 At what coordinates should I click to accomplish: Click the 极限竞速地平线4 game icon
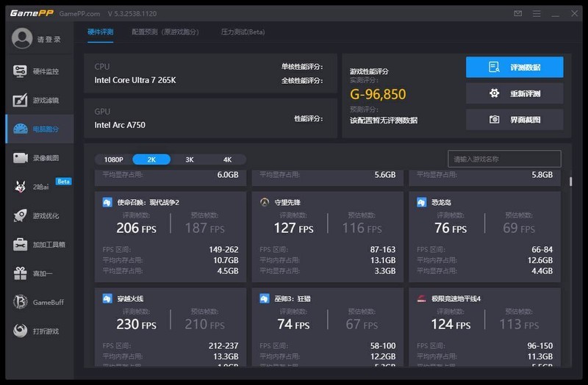click(x=421, y=299)
